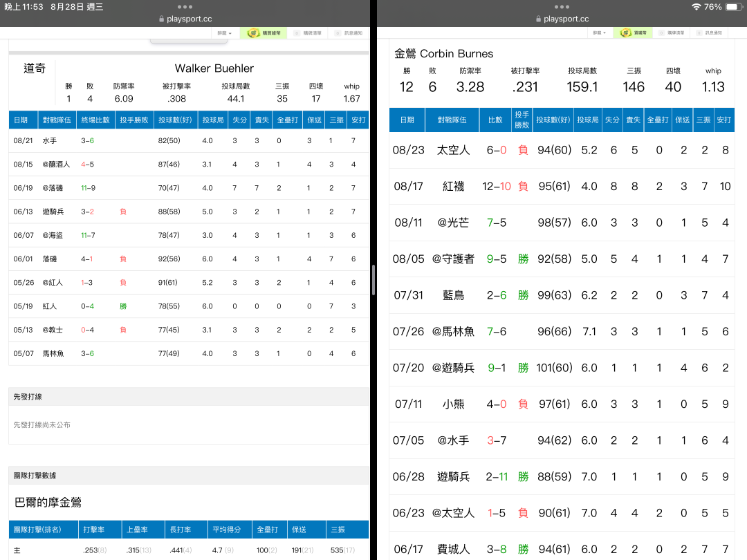Click the 平均得分 column in team batting table
Screen dimensions: 747x560
click(230, 530)
